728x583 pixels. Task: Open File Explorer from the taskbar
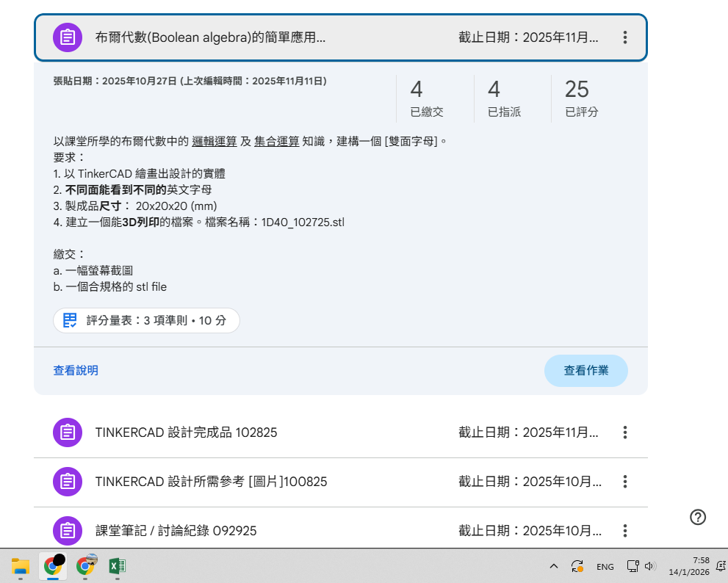(20, 566)
